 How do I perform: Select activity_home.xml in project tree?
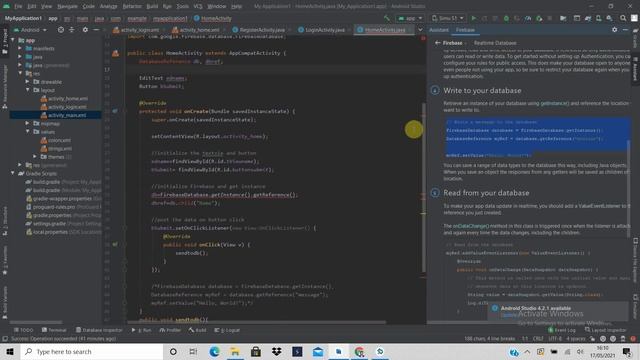click(x=64, y=98)
